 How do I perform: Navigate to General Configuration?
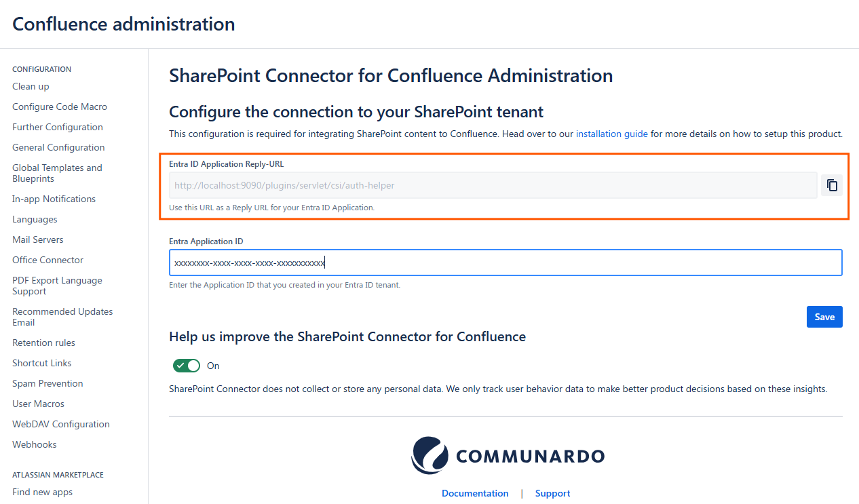pos(58,147)
